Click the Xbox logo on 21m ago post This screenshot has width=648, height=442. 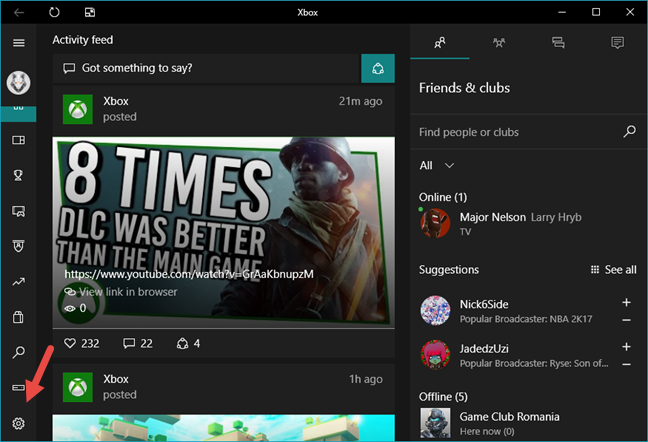point(78,109)
